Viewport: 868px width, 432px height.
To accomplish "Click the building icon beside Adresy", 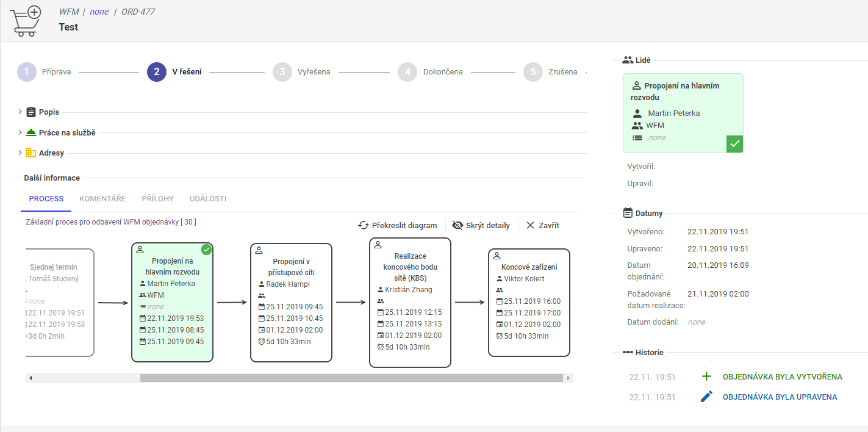I will point(31,153).
